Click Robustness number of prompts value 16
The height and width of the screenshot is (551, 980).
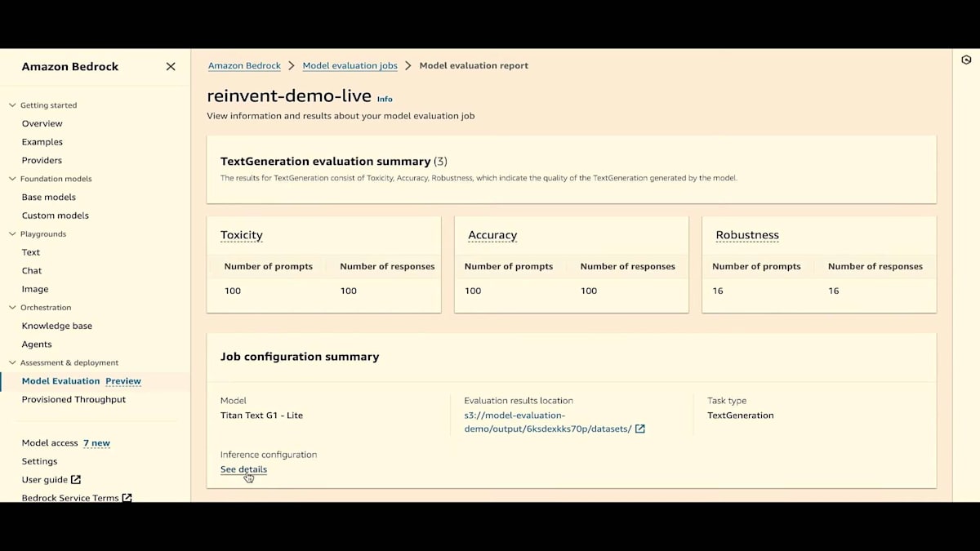click(x=718, y=291)
